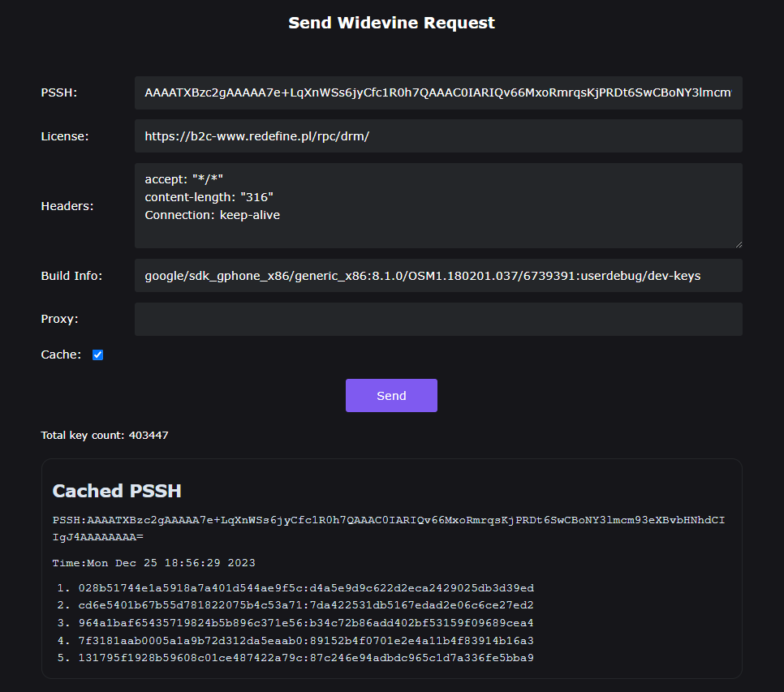The height and width of the screenshot is (692, 784).
Task: Click the third key starting 964a1baf6543
Action: [306, 623]
